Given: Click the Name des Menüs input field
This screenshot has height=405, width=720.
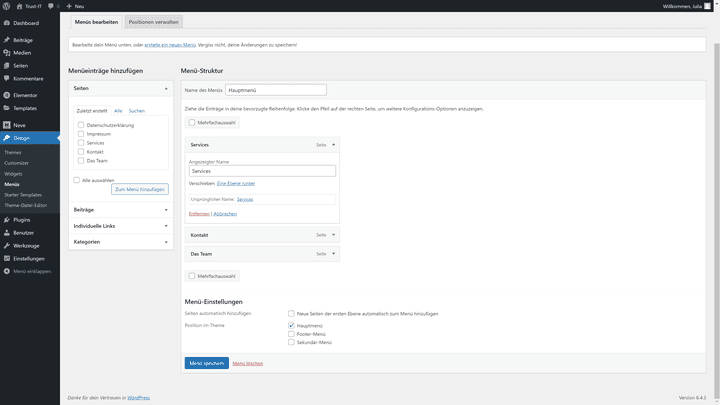Looking at the screenshot, I should [276, 90].
